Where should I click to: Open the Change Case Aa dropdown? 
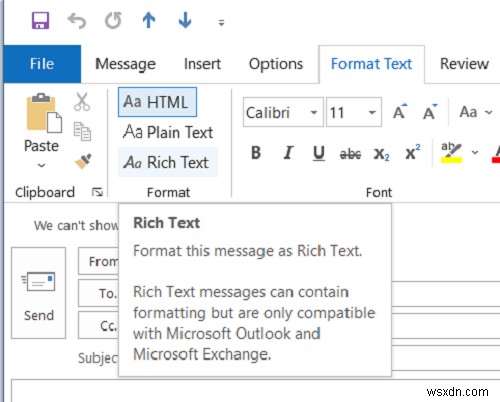click(475, 112)
